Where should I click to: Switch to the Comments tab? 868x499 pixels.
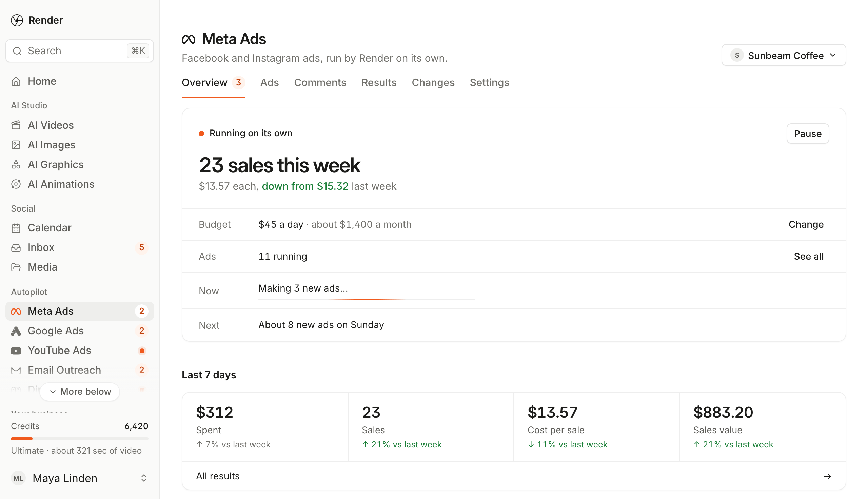tap(320, 83)
